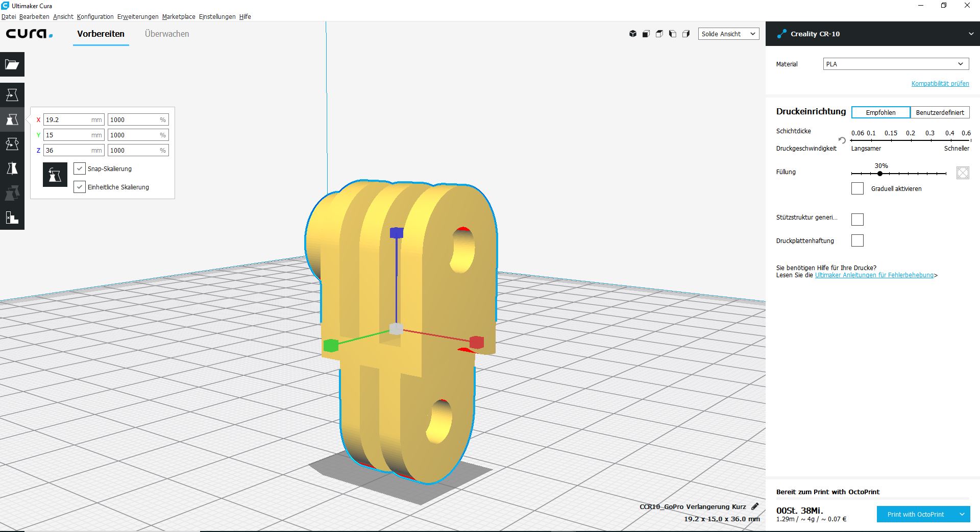Switch to front view camera icon
This screenshot has width=980, height=532.
tap(646, 34)
